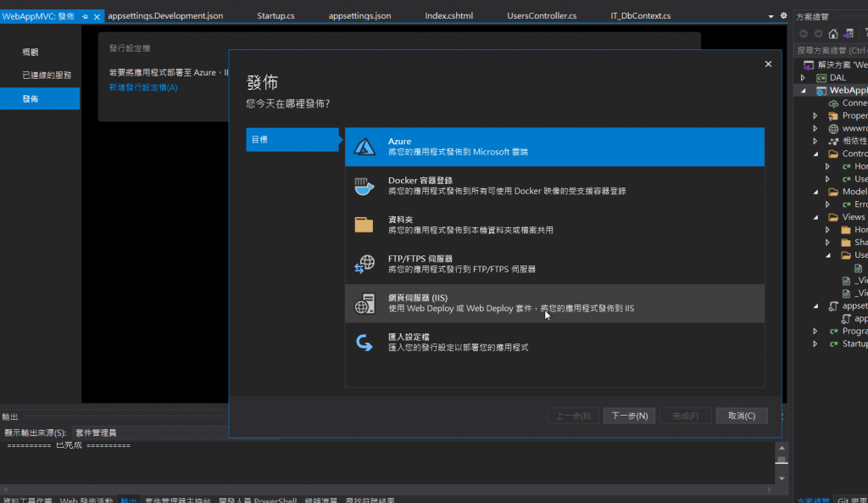Viewport: 868px width, 503px height.
Task: Click the 下一步(N) button
Action: [x=630, y=416]
